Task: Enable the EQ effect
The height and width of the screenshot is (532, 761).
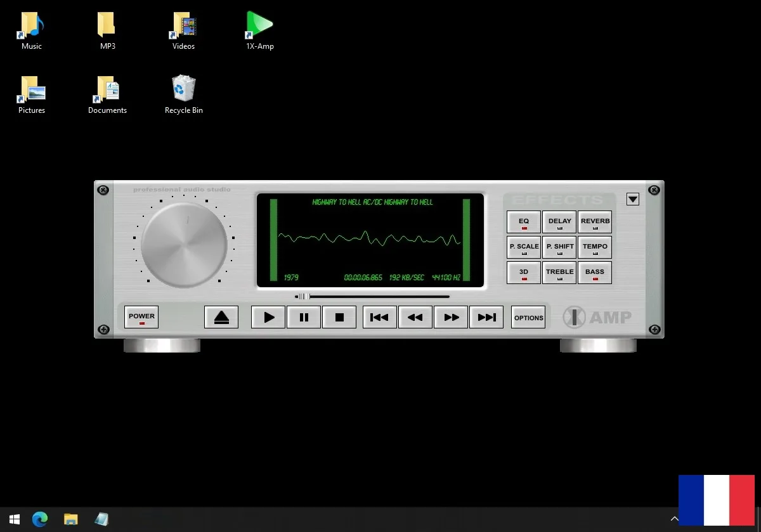Action: coord(523,221)
